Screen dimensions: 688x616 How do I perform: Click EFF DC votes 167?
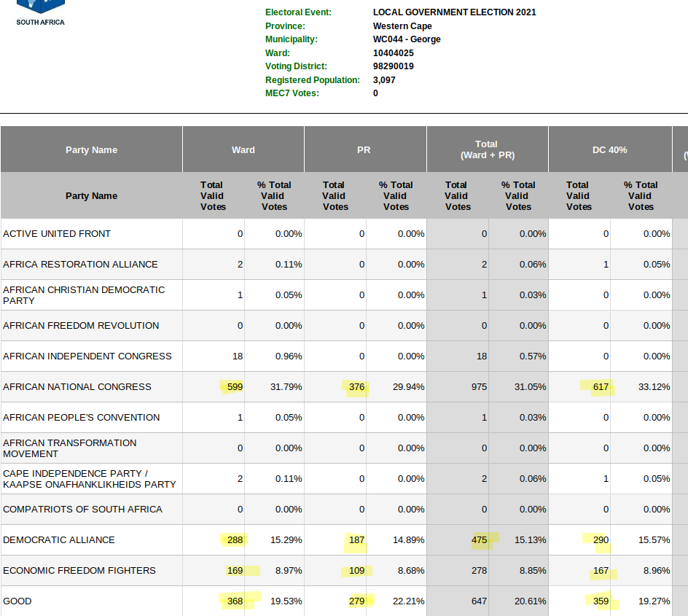point(601,570)
